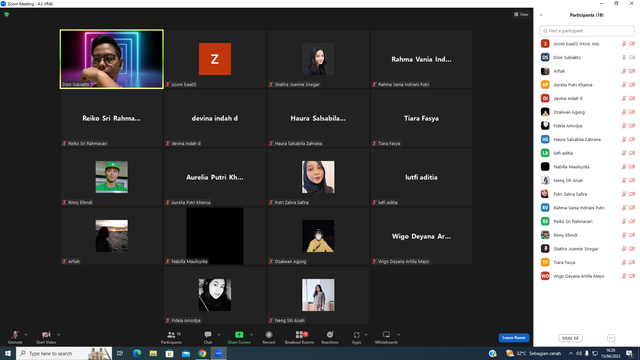Open the Mail app from taskbar

186,353
